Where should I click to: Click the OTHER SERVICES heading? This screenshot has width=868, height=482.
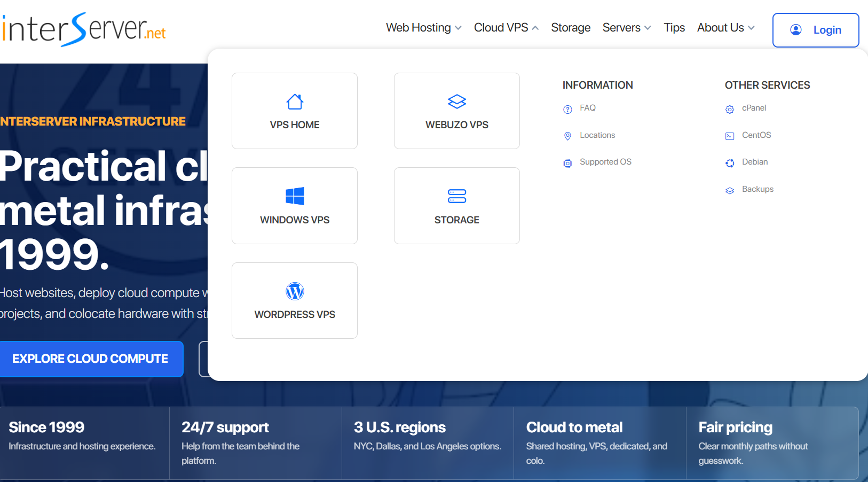tap(767, 85)
